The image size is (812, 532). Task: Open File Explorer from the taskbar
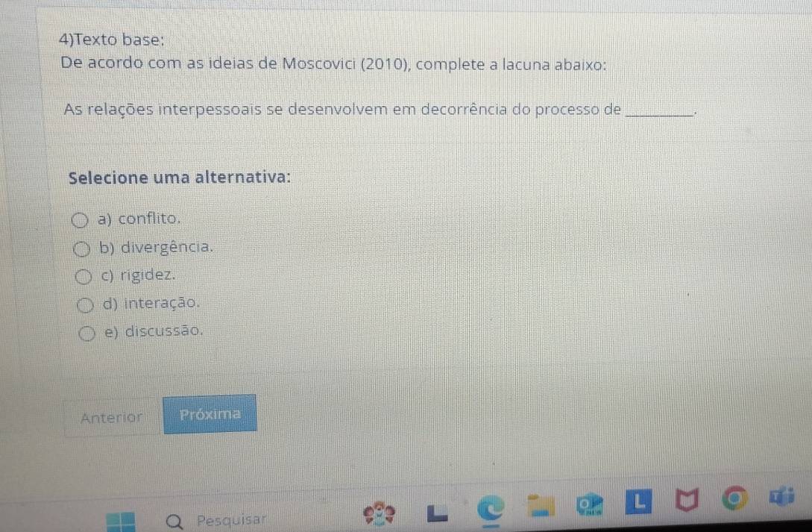(x=541, y=506)
